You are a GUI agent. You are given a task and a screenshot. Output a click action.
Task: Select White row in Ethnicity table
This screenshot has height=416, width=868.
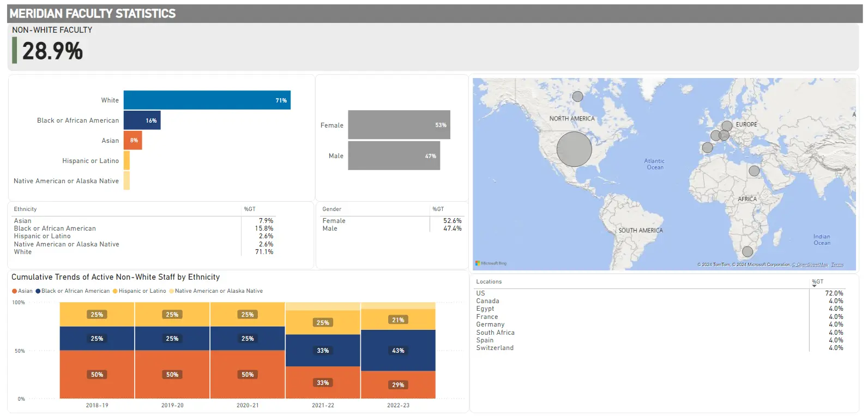coord(144,252)
